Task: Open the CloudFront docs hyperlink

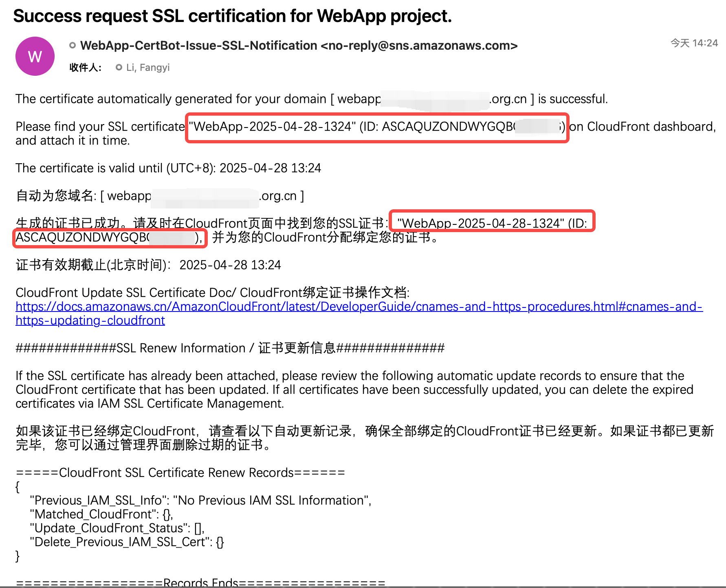Action: [359, 313]
